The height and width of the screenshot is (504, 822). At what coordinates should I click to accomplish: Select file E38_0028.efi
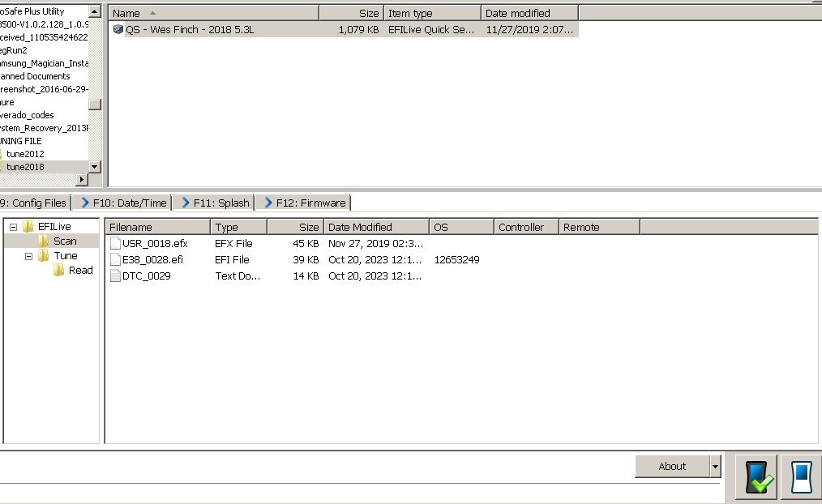(x=152, y=260)
